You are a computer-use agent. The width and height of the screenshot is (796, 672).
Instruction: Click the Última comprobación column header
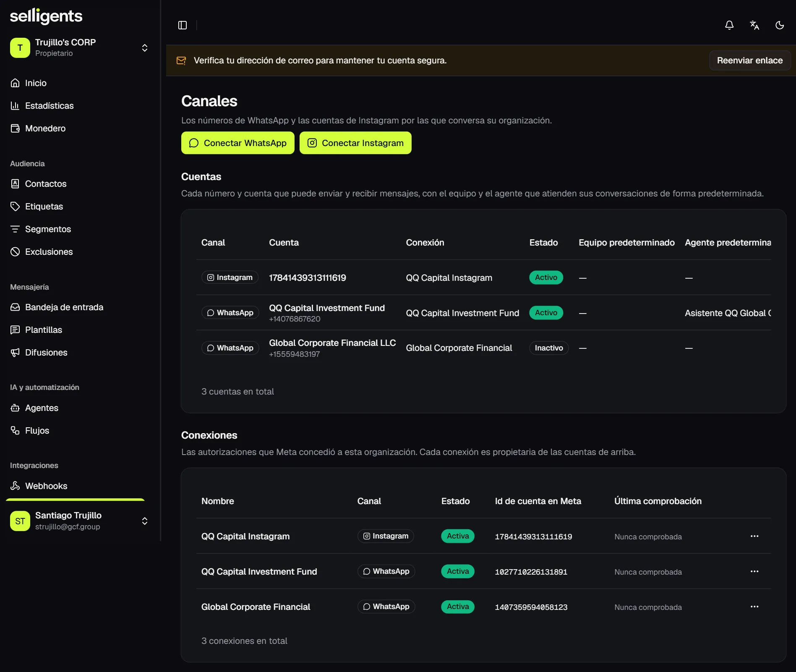pyautogui.click(x=658, y=501)
